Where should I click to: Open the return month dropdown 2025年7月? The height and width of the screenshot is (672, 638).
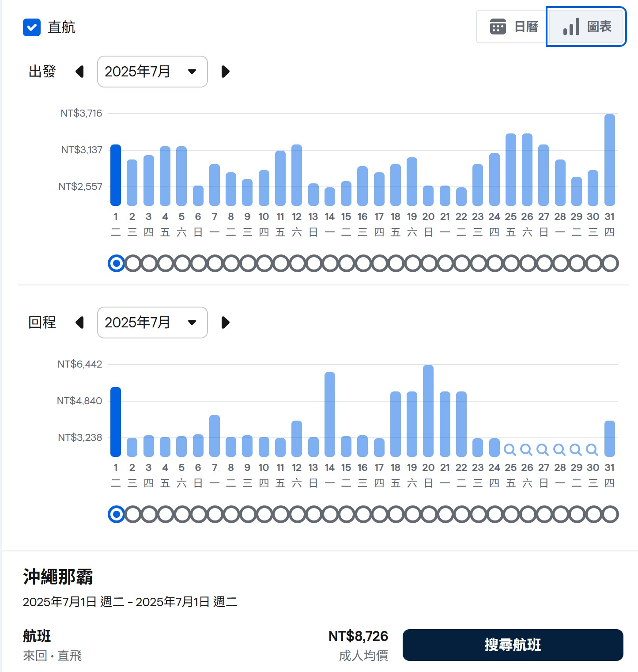[x=152, y=323]
